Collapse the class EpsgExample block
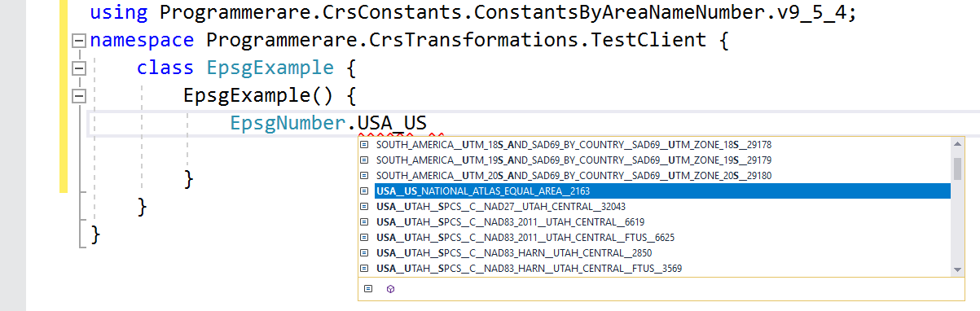This screenshot has width=980, height=311. 78,69
